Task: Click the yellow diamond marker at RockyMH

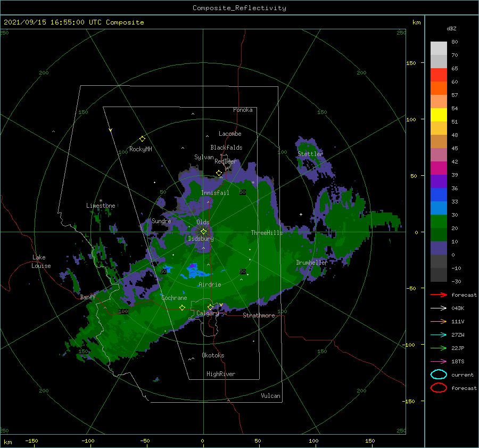Action: point(142,139)
